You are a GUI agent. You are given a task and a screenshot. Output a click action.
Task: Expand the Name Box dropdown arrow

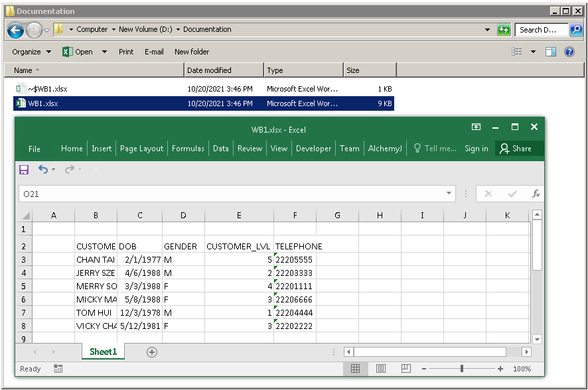point(449,194)
